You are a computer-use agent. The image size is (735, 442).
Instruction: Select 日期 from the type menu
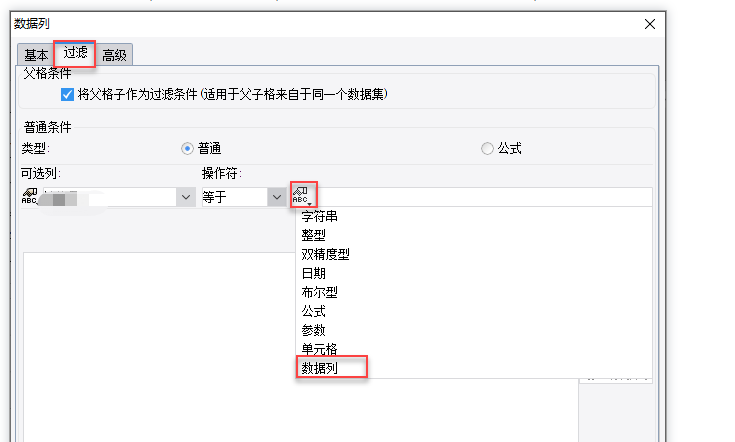[x=313, y=273]
